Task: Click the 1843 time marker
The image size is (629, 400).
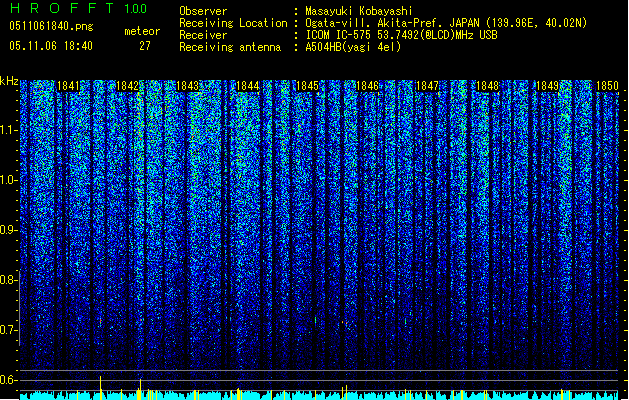Action: (187, 86)
